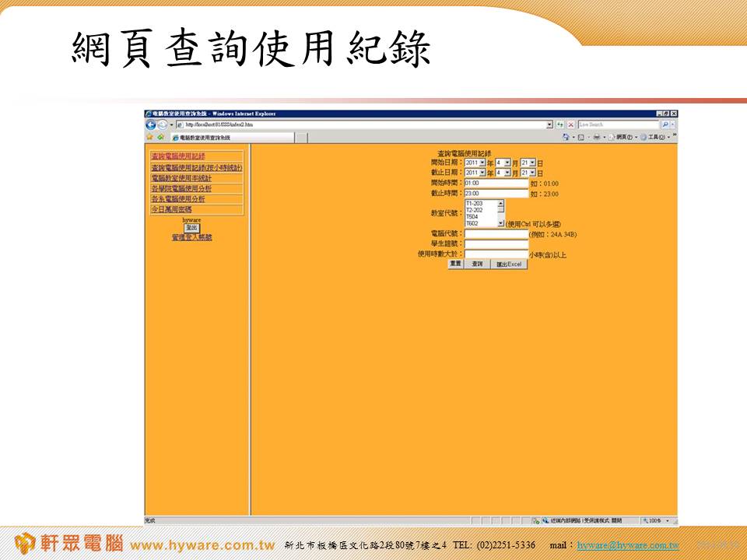
Task: Open the end date month dropdown
Action: [507, 173]
